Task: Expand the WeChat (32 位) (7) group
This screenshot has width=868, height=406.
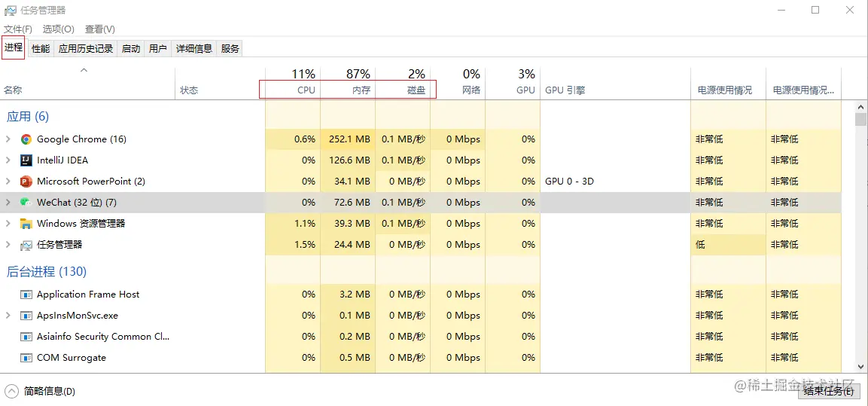Action: [x=8, y=202]
